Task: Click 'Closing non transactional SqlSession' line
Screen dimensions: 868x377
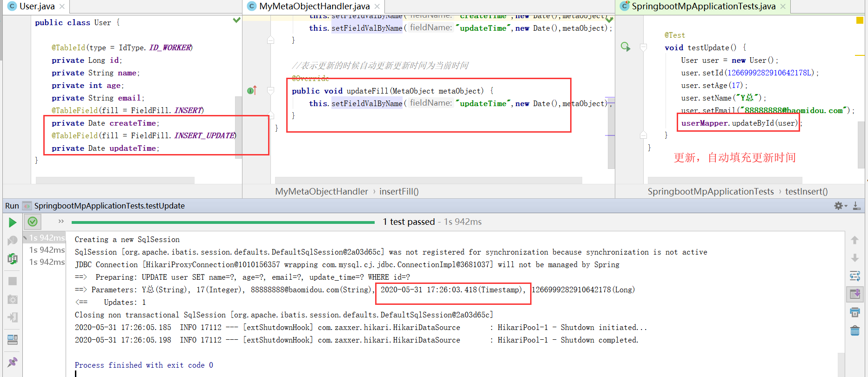Action: [x=284, y=315]
